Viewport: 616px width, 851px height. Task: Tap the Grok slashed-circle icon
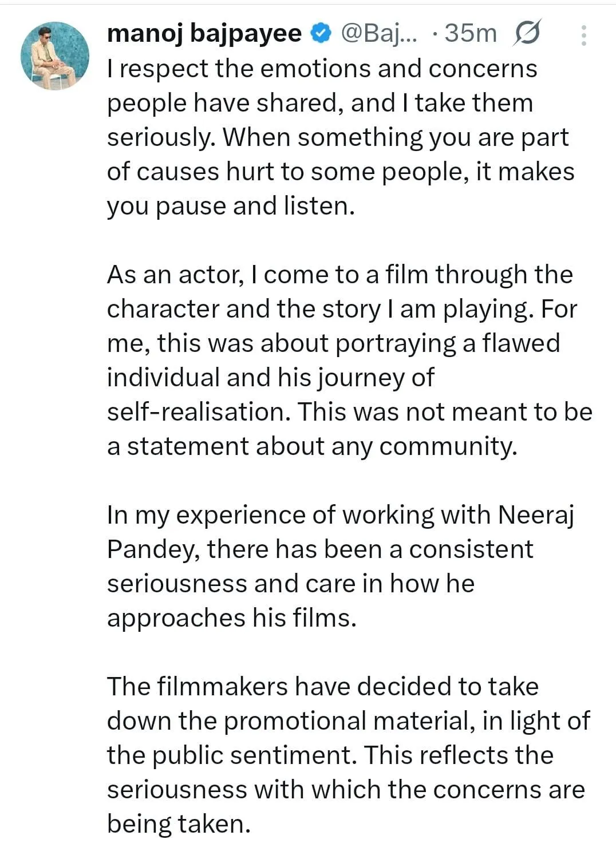point(526,34)
